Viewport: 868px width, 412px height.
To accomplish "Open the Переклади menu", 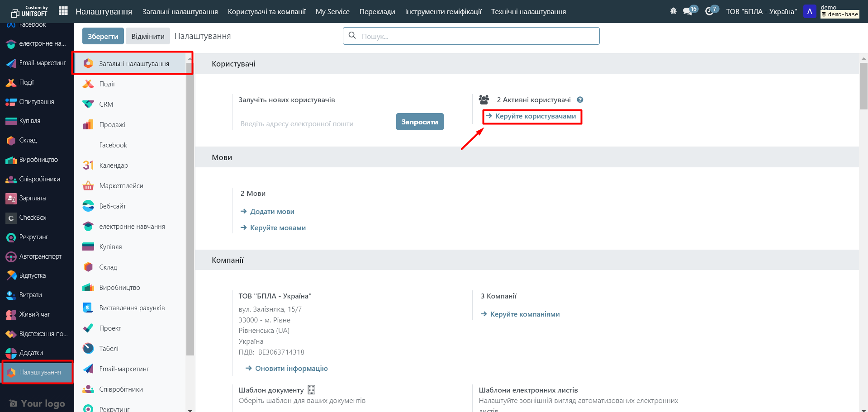I will point(377,11).
